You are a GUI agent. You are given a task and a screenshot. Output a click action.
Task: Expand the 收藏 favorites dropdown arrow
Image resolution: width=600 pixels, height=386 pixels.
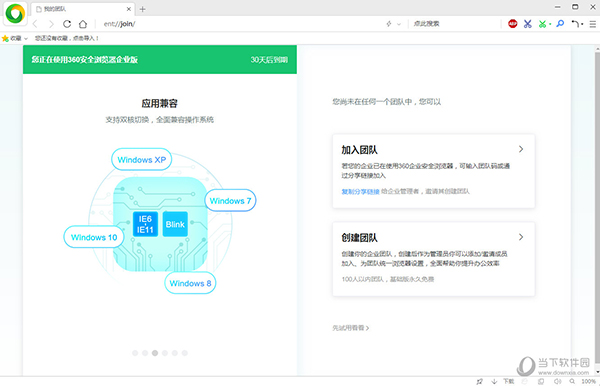point(26,38)
